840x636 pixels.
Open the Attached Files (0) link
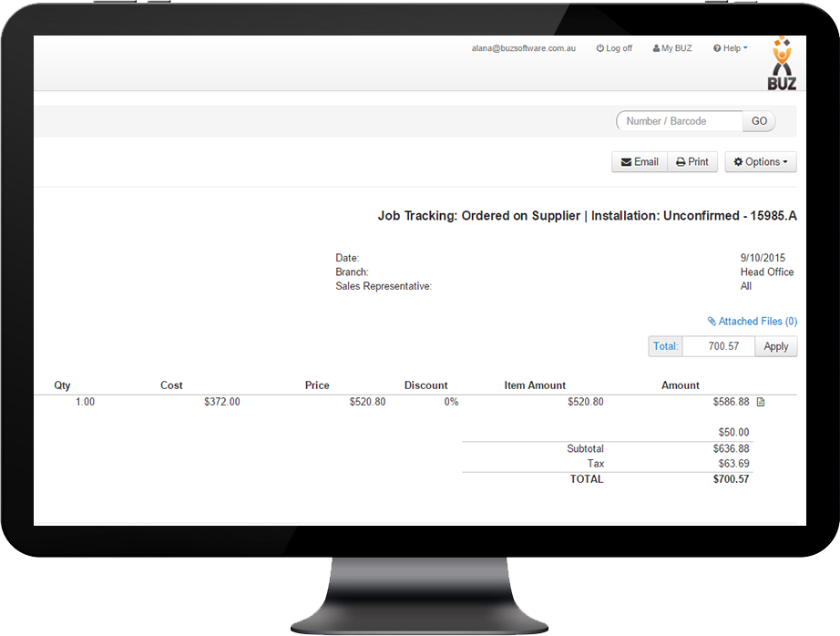pos(752,322)
